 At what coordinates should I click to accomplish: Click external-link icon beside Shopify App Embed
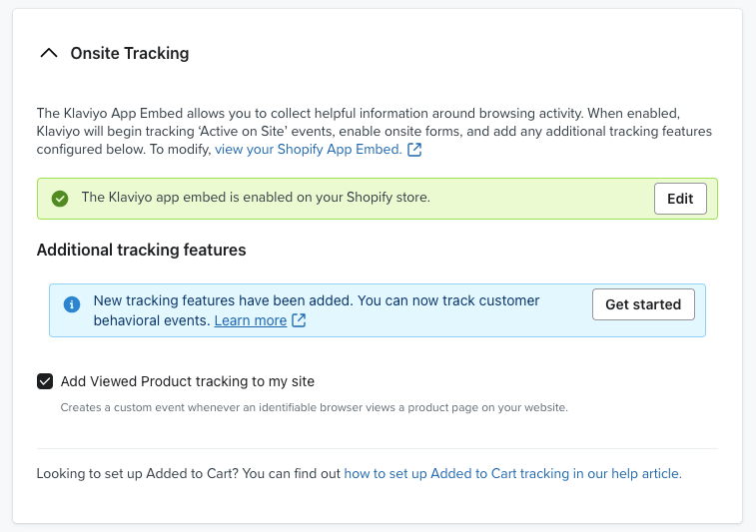[x=414, y=150]
